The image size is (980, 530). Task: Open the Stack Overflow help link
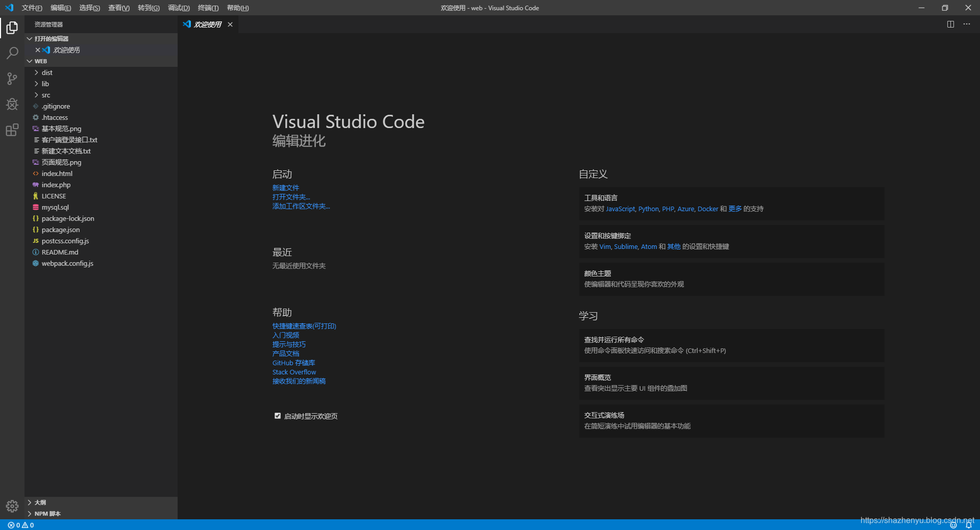[293, 371]
